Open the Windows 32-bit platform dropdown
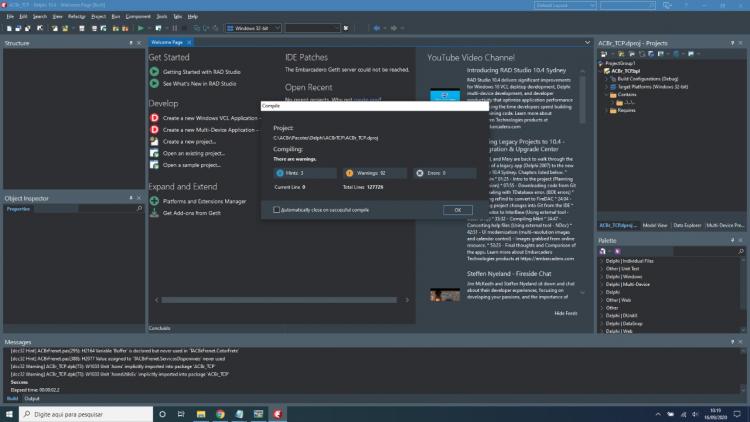The width and height of the screenshot is (750, 422). click(x=254, y=28)
